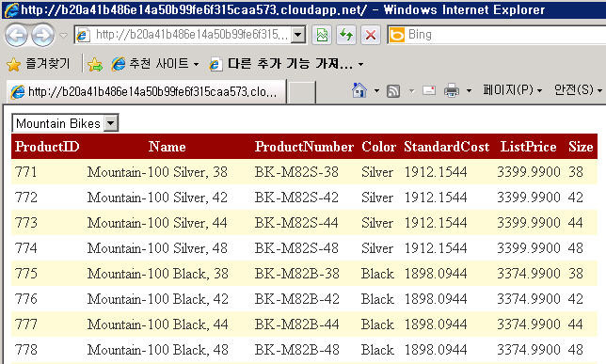Click the page icon beside 다른 추가 기능

[x=215, y=64]
